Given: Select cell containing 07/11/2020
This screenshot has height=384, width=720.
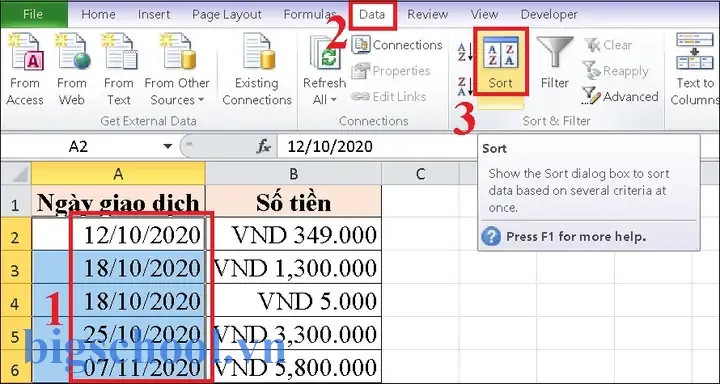Looking at the screenshot, I should [x=118, y=367].
